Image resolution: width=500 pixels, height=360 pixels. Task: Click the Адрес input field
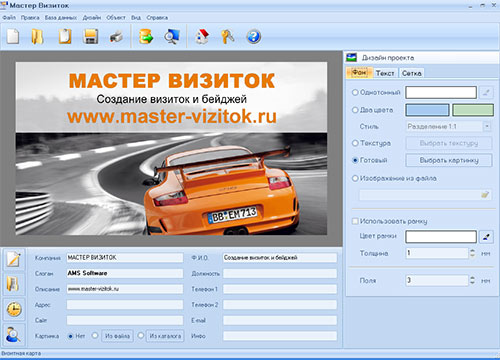pyautogui.click(x=125, y=304)
